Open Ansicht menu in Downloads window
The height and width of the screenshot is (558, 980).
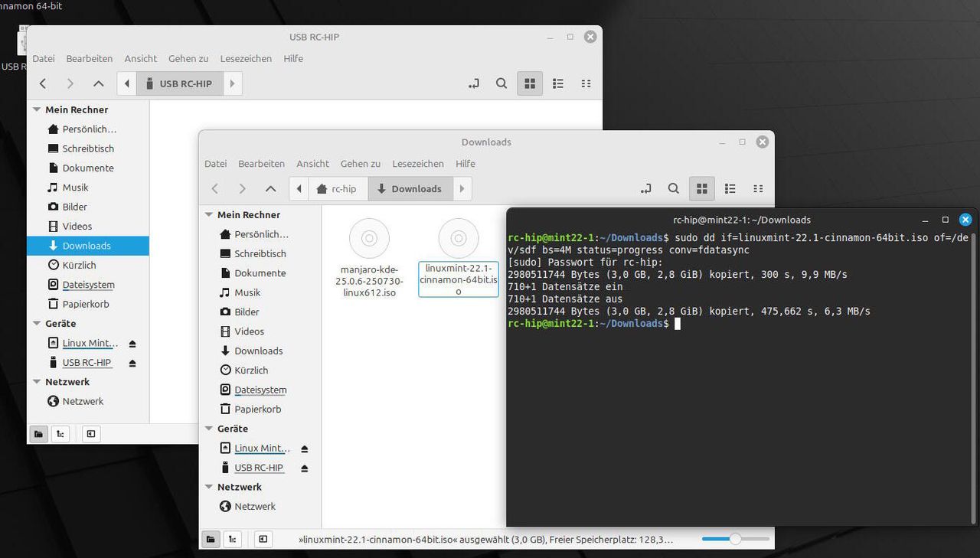pos(312,164)
